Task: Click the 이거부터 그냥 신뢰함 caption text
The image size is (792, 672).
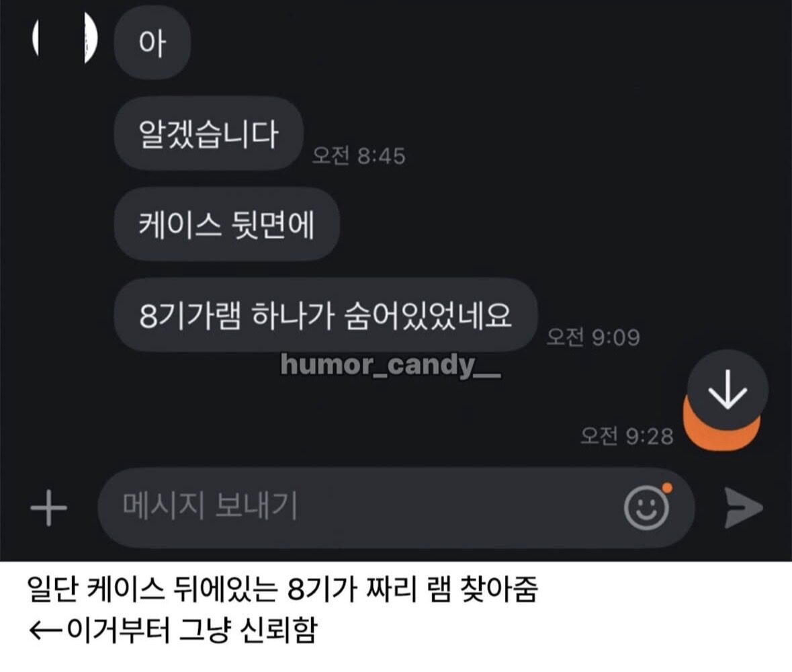Action: (x=191, y=630)
